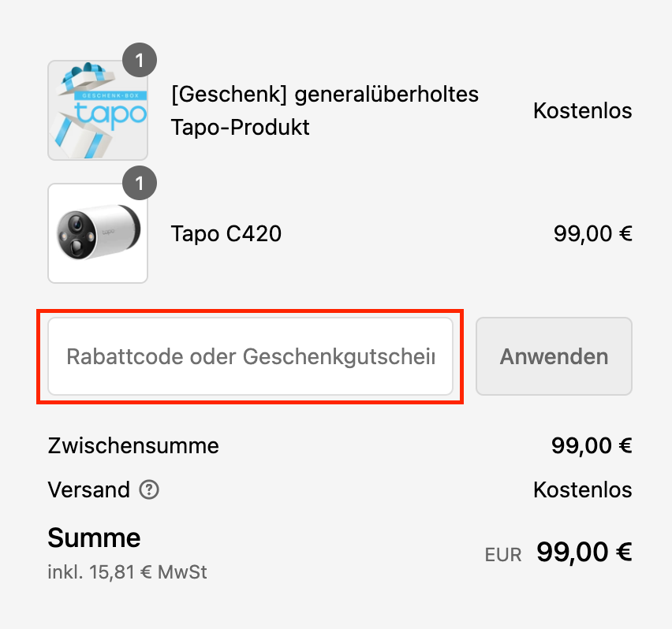
Task: Click the Versand label text
Action: coord(88,490)
